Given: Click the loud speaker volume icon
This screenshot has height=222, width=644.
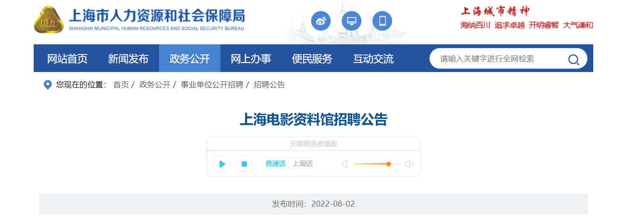Looking at the screenshot, I should click(409, 164).
